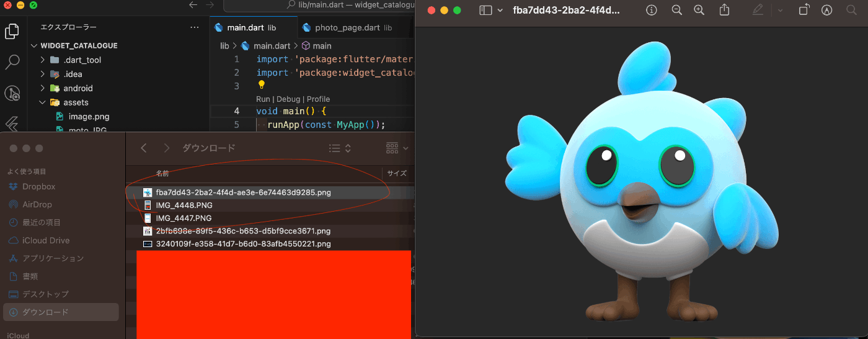Select AirDrop in Finder sidebar

click(37, 205)
